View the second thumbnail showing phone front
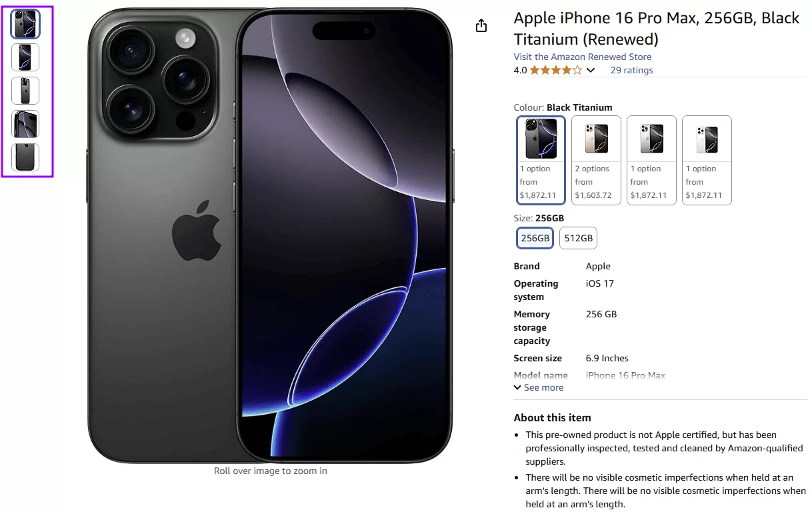 [x=25, y=57]
